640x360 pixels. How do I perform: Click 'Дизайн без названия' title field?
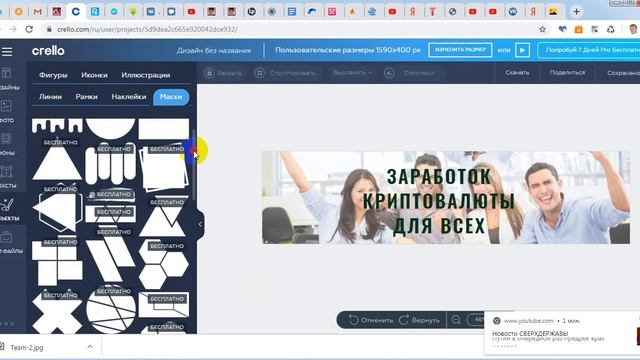tap(214, 51)
